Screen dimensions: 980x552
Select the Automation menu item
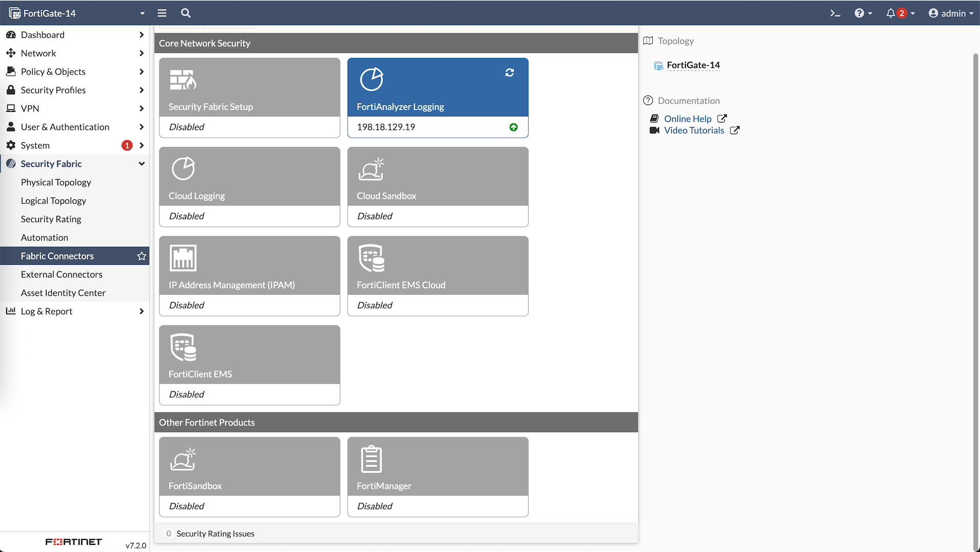44,237
